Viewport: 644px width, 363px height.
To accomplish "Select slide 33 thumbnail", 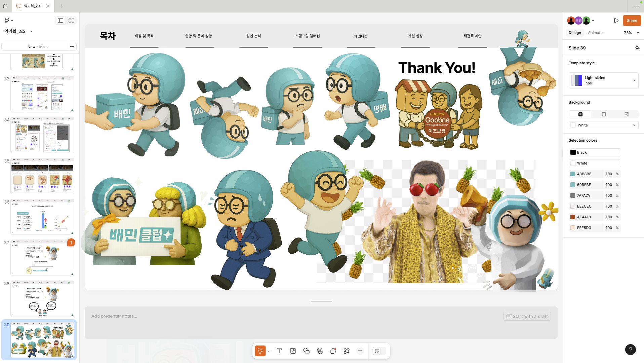I will pyautogui.click(x=42, y=94).
